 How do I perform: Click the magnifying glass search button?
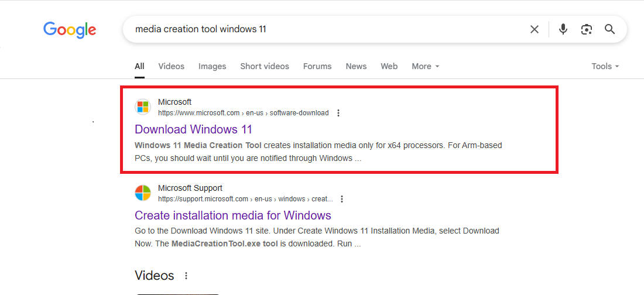coord(610,29)
